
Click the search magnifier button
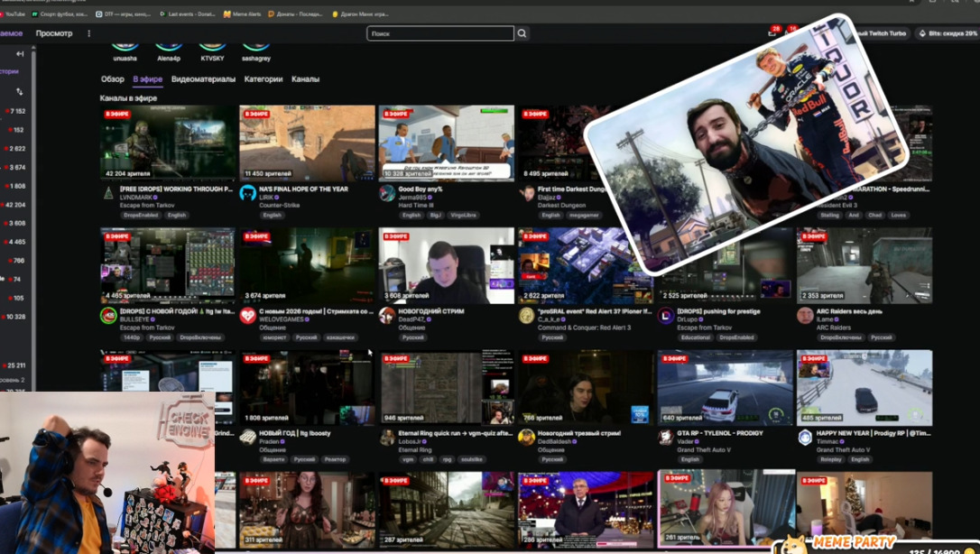(522, 33)
